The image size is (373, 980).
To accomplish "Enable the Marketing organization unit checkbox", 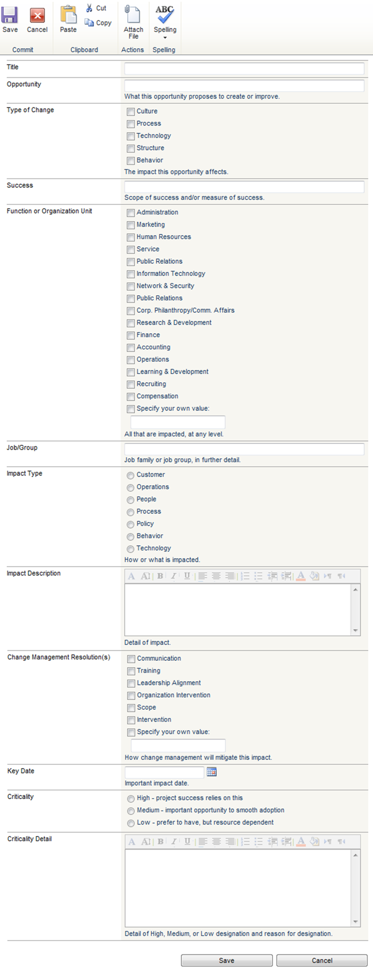I will (130, 225).
